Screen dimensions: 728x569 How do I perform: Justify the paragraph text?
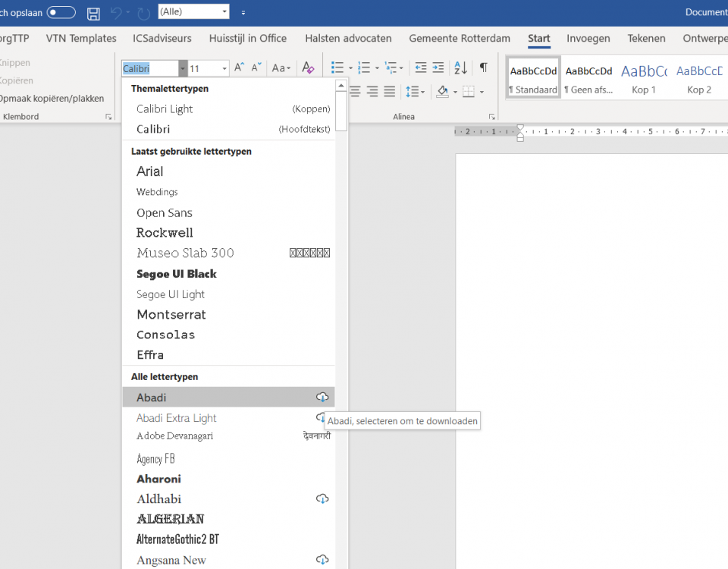pyautogui.click(x=390, y=92)
